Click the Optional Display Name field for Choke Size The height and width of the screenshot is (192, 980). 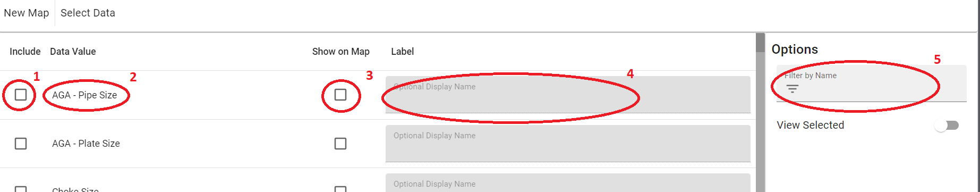click(568, 183)
